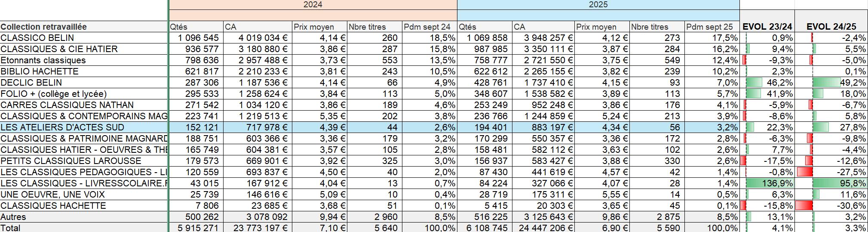Screen dimensions: 868x232
Task: Click the 1 737 410 € CA cell
Action: tap(543, 83)
